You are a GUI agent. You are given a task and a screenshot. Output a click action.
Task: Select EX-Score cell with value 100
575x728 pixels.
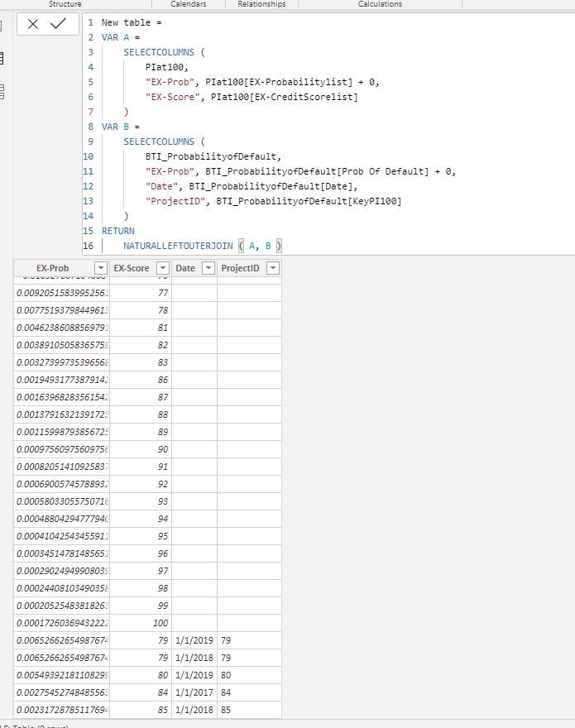coord(141,623)
